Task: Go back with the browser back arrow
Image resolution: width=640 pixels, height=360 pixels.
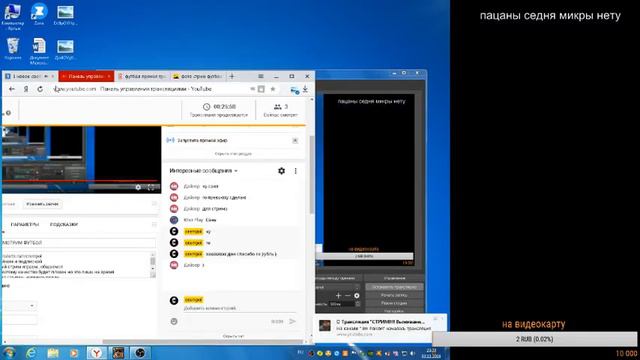Action: tap(12, 89)
